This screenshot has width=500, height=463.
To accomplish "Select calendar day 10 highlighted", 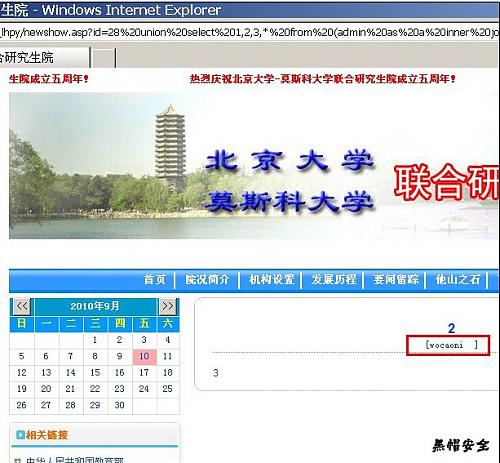I will pyautogui.click(x=144, y=356).
